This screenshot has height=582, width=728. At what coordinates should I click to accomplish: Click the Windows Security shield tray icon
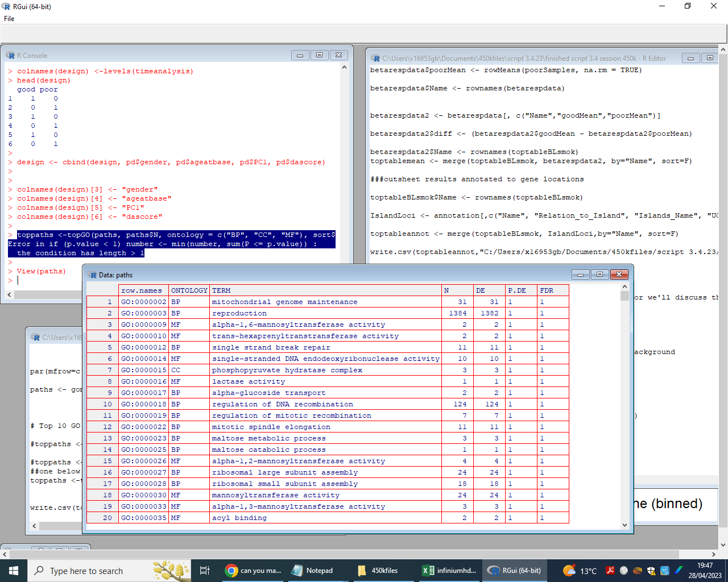pos(651,571)
